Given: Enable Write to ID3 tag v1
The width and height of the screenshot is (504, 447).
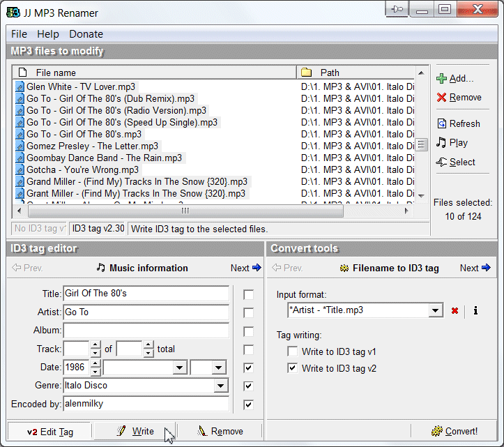Looking at the screenshot, I should (x=293, y=351).
